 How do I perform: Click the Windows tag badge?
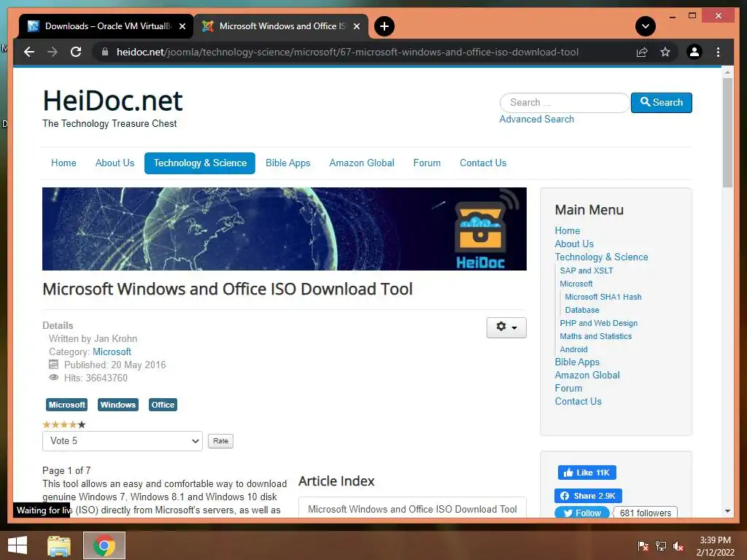(x=118, y=405)
